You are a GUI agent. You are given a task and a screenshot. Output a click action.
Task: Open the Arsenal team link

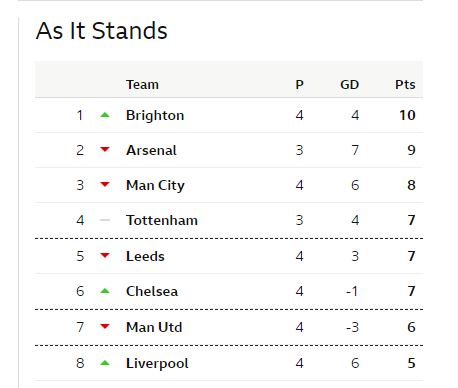151,150
